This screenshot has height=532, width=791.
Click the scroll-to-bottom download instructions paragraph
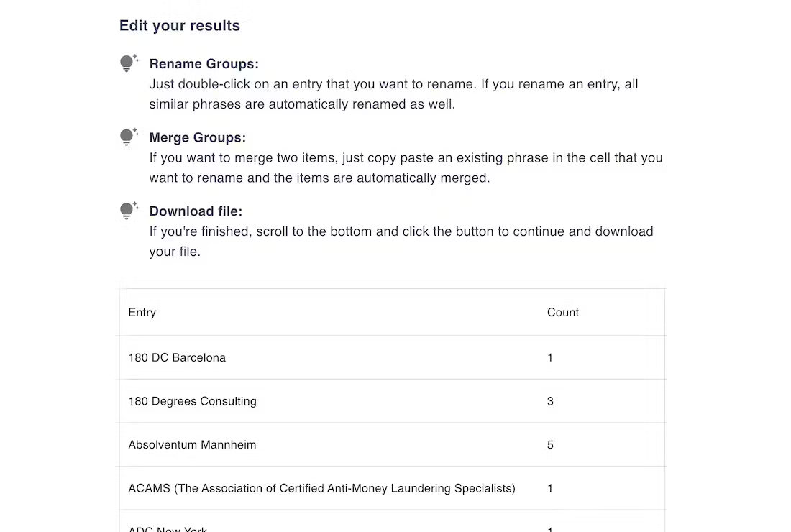point(401,242)
